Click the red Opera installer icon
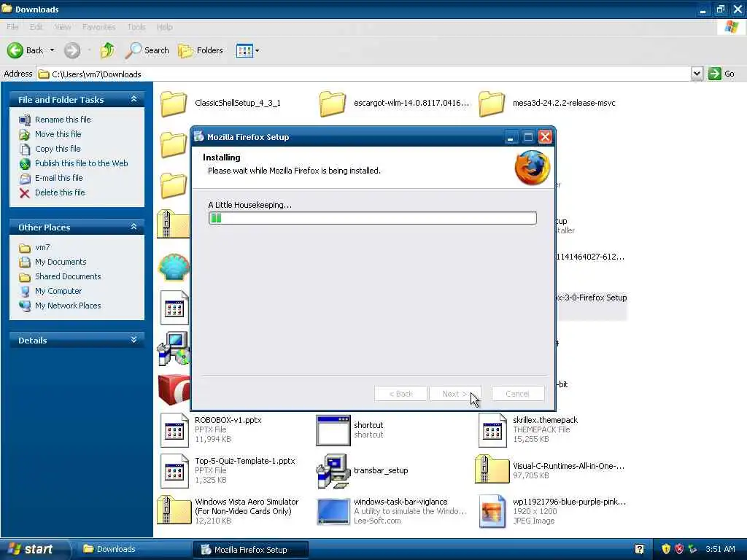747x560 pixels. tap(174, 389)
